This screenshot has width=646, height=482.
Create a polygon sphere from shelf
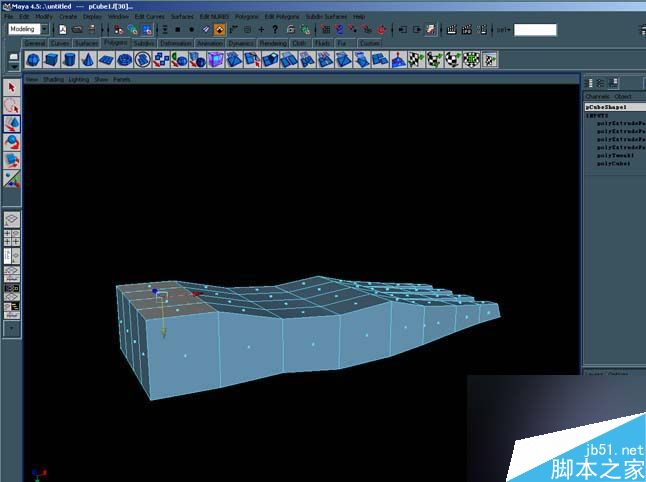(33, 60)
